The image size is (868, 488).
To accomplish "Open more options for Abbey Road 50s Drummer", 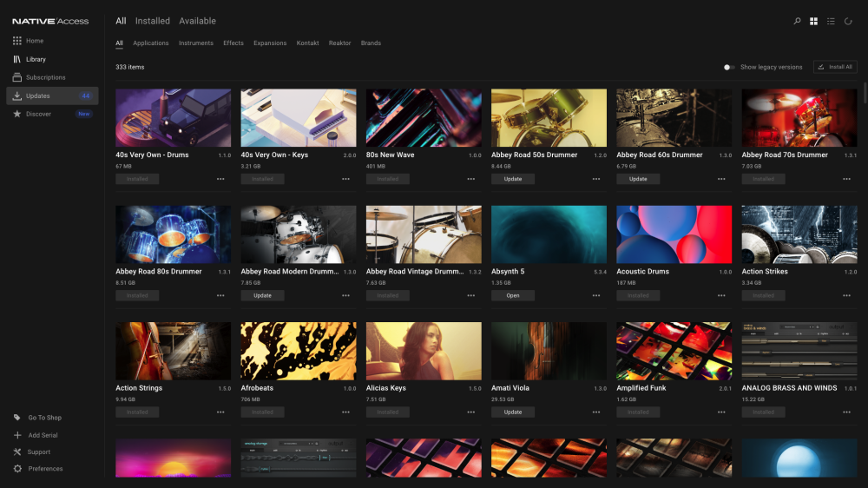I will click(596, 179).
